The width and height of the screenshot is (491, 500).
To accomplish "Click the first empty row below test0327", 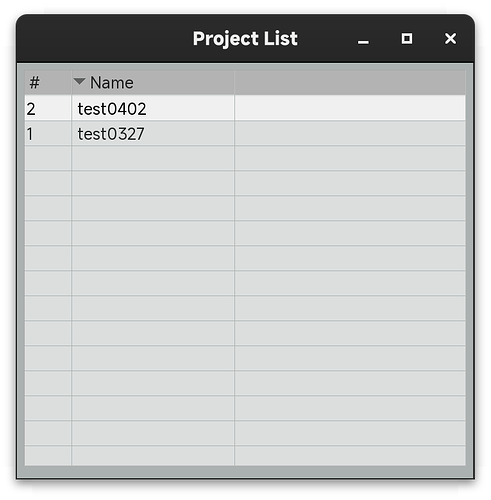I will tap(245, 158).
